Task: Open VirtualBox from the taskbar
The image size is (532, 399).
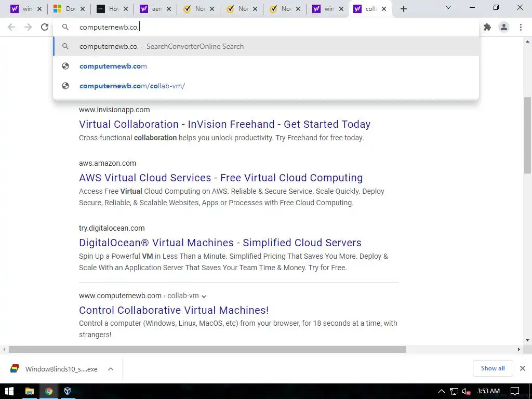Action: (68, 391)
